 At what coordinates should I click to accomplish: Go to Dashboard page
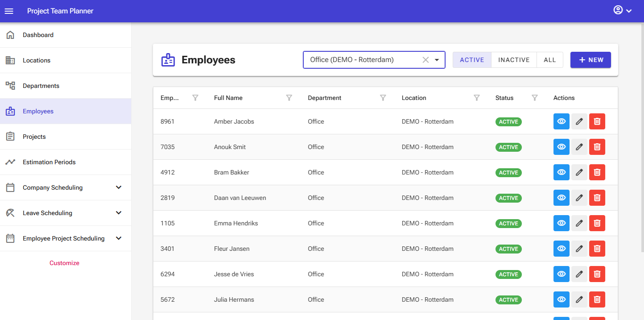point(66,35)
